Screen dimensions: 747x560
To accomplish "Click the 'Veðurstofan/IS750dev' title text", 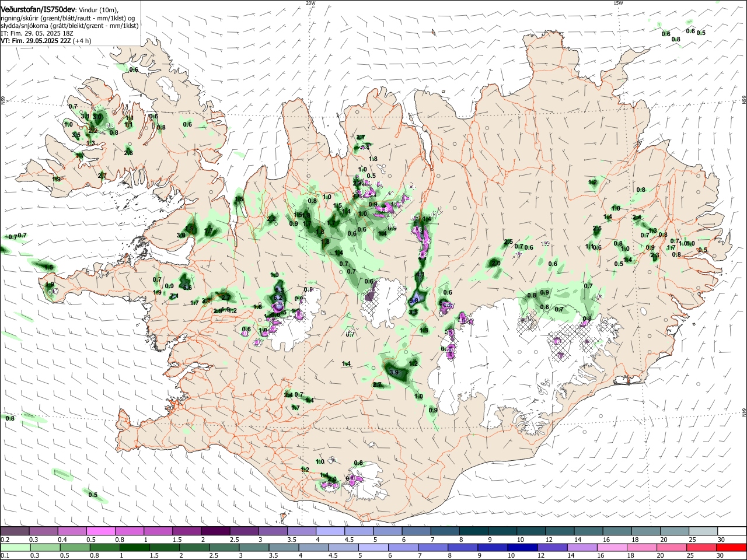I will (x=38, y=10).
